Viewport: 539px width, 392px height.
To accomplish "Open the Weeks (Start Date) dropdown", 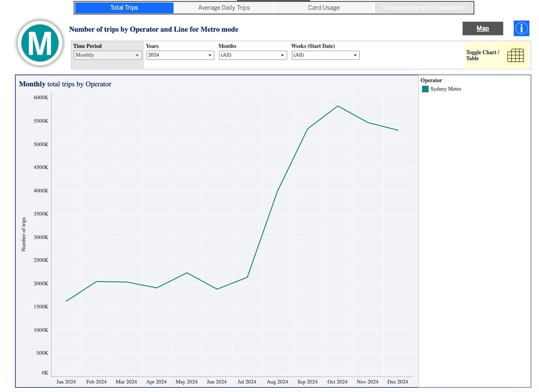I will 326,55.
